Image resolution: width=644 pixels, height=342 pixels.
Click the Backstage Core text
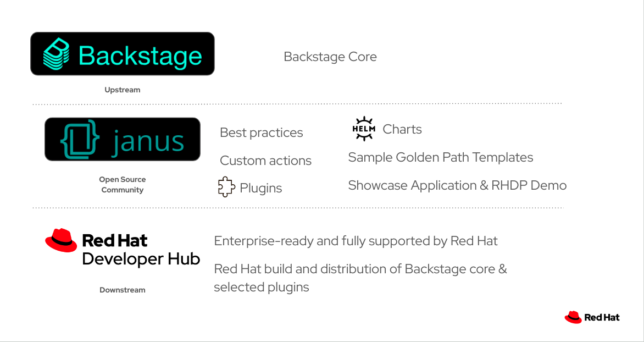coord(330,56)
